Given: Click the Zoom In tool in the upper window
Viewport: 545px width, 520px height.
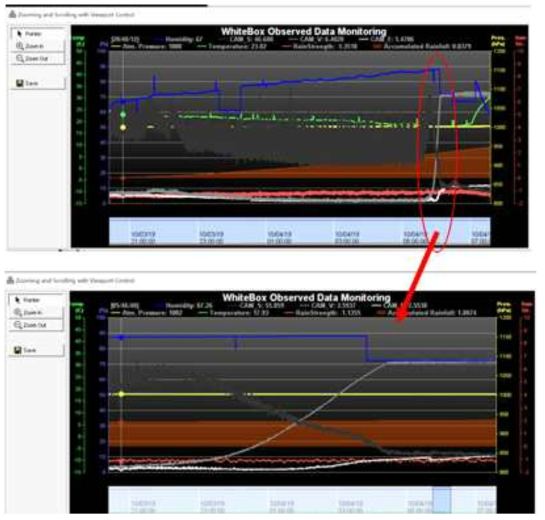Looking at the screenshot, I should (38, 46).
